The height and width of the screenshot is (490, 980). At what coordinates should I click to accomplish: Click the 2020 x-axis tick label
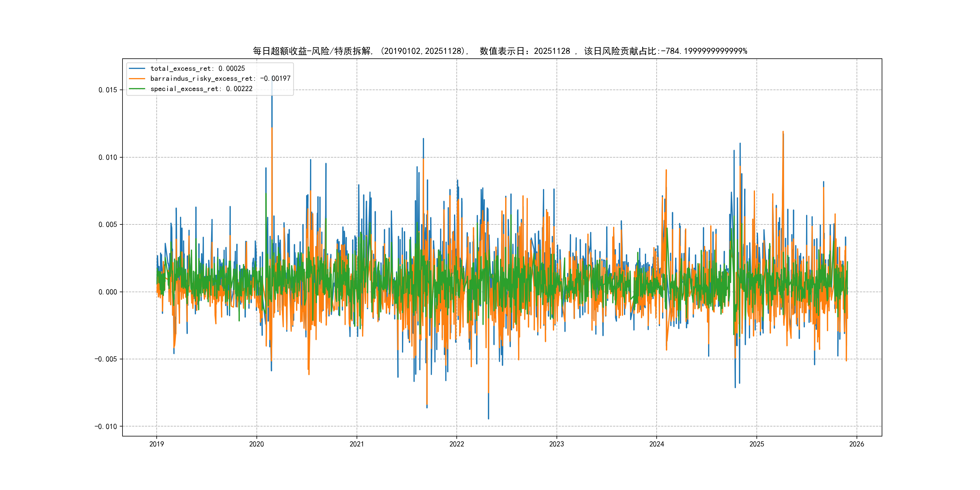click(256, 444)
